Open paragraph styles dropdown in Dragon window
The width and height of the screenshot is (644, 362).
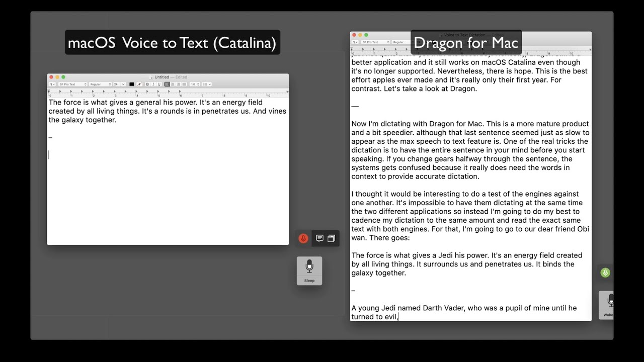tap(355, 42)
